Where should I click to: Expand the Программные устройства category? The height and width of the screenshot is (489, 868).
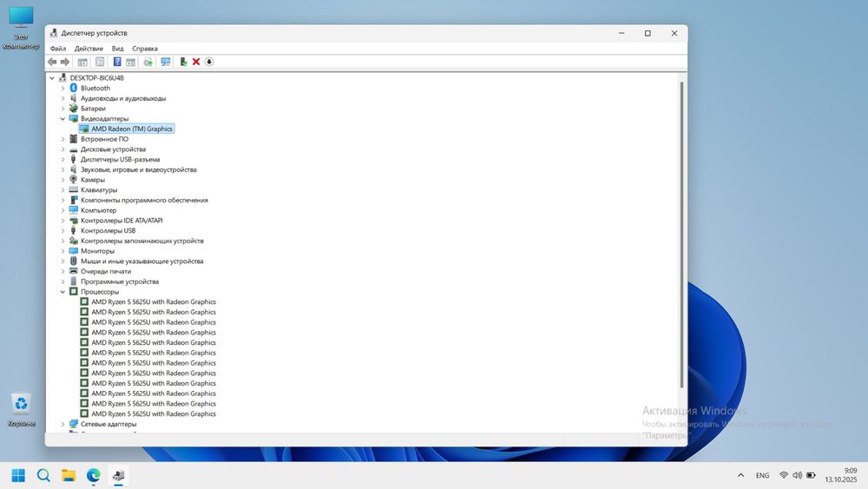pyautogui.click(x=62, y=281)
